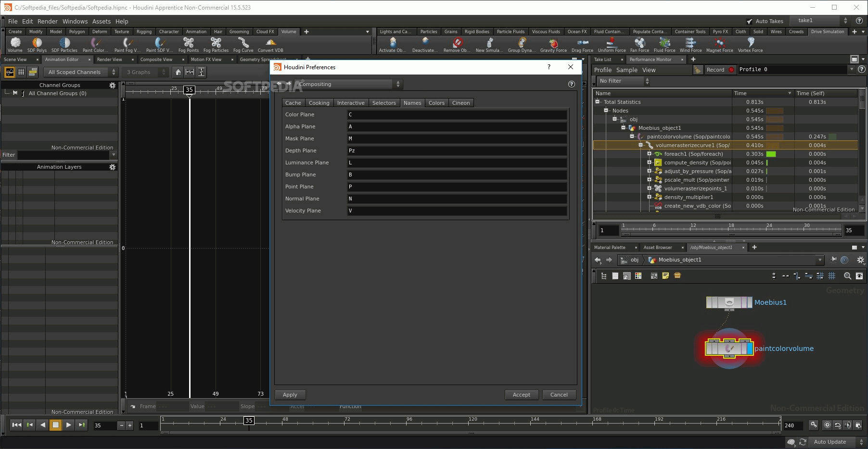Select the Drag Force shelf tool
The width and height of the screenshot is (868, 449).
pyautogui.click(x=582, y=45)
